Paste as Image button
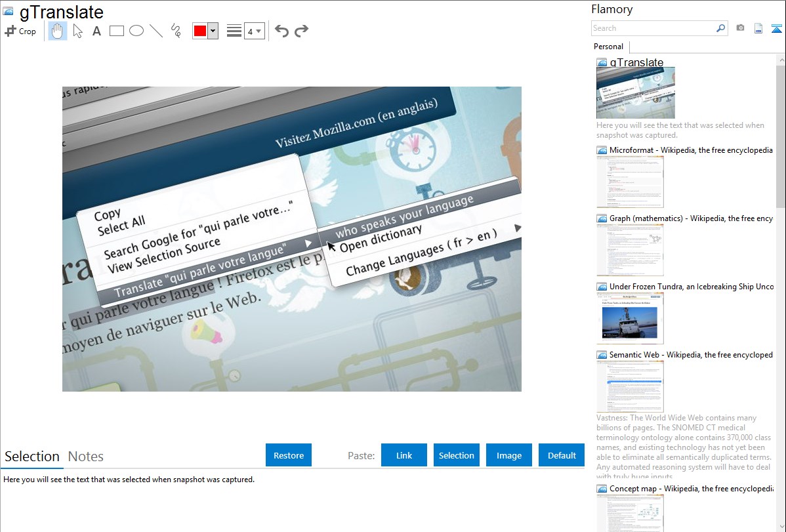Image resolution: width=786 pixels, height=532 pixels. 508,455
